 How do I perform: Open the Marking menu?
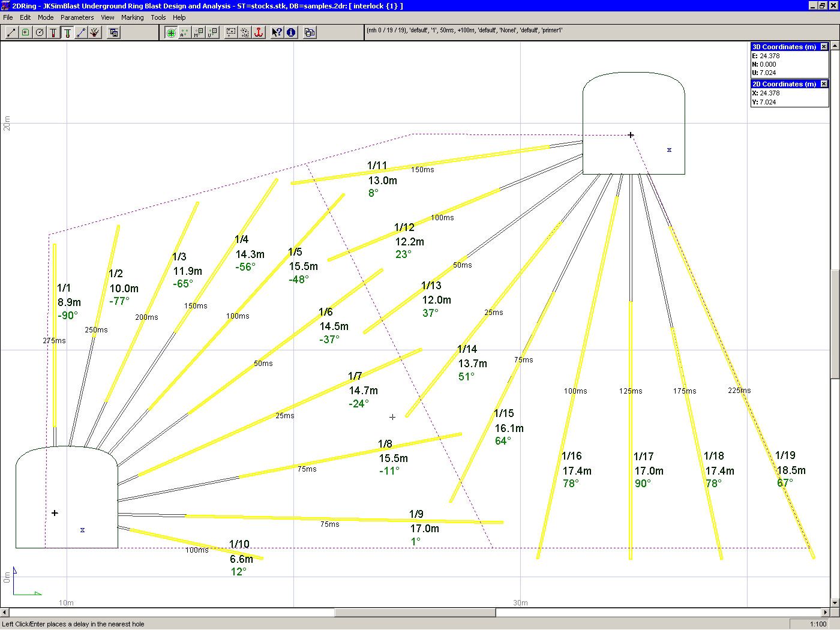[133, 17]
